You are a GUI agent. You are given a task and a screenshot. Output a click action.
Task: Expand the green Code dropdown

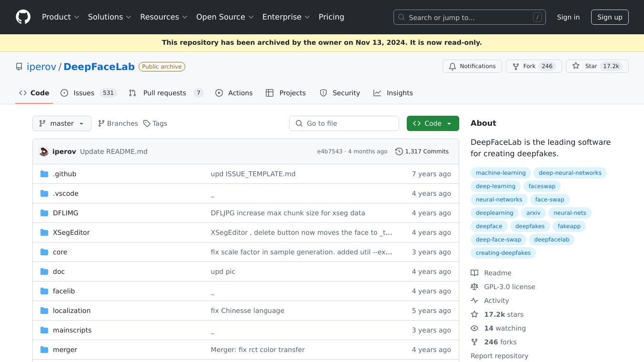[x=433, y=123]
